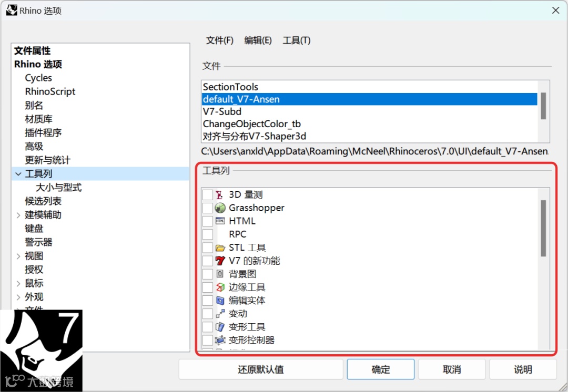The height and width of the screenshot is (392, 568).
Task: Select 高级 in the options tree
Action: [x=34, y=147]
